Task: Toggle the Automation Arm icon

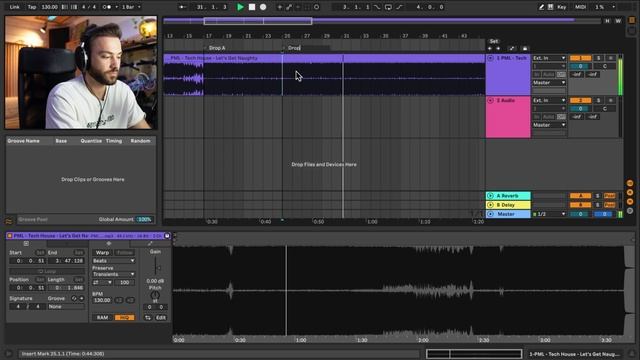Action: tap(289, 7)
